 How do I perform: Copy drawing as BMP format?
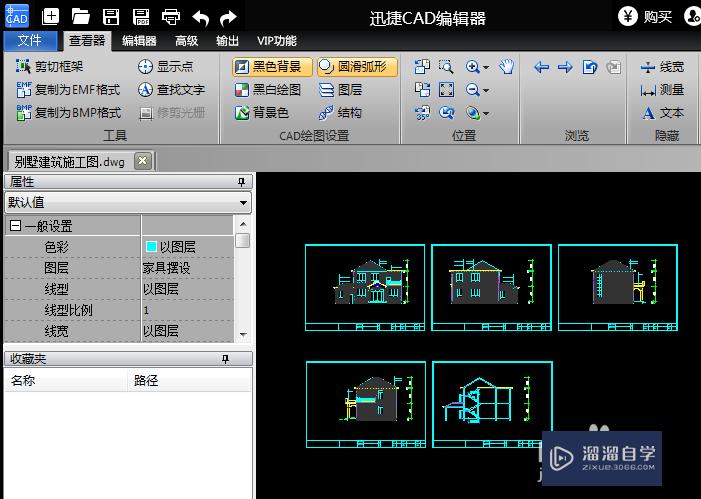click(x=68, y=113)
